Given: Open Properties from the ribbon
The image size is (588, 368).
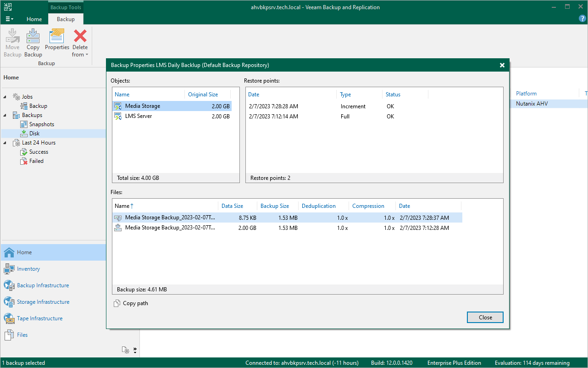Looking at the screenshot, I should [57, 37].
